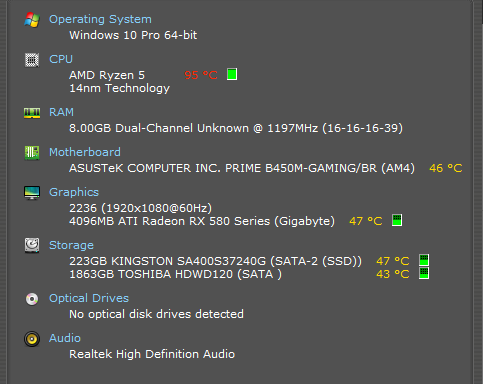The width and height of the screenshot is (483, 384).
Task: Click the red 95 °C CPU temperature
Action: point(201,75)
